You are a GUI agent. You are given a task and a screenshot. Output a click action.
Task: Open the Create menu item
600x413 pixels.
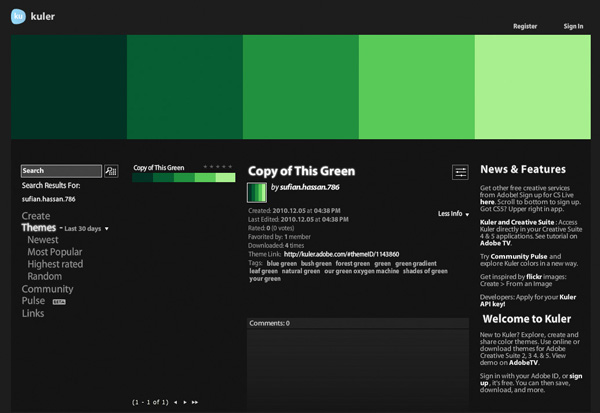pyautogui.click(x=36, y=216)
